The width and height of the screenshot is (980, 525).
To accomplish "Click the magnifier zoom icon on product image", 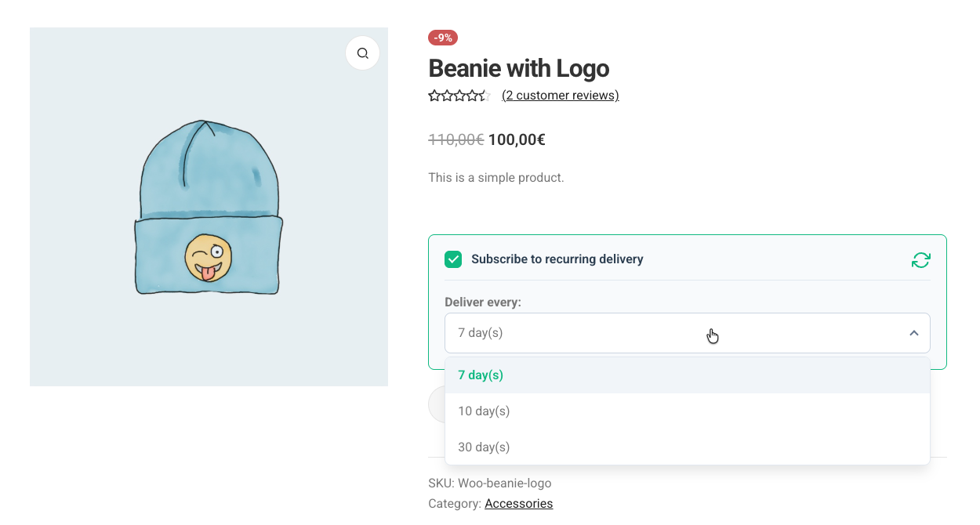I will tap(362, 53).
